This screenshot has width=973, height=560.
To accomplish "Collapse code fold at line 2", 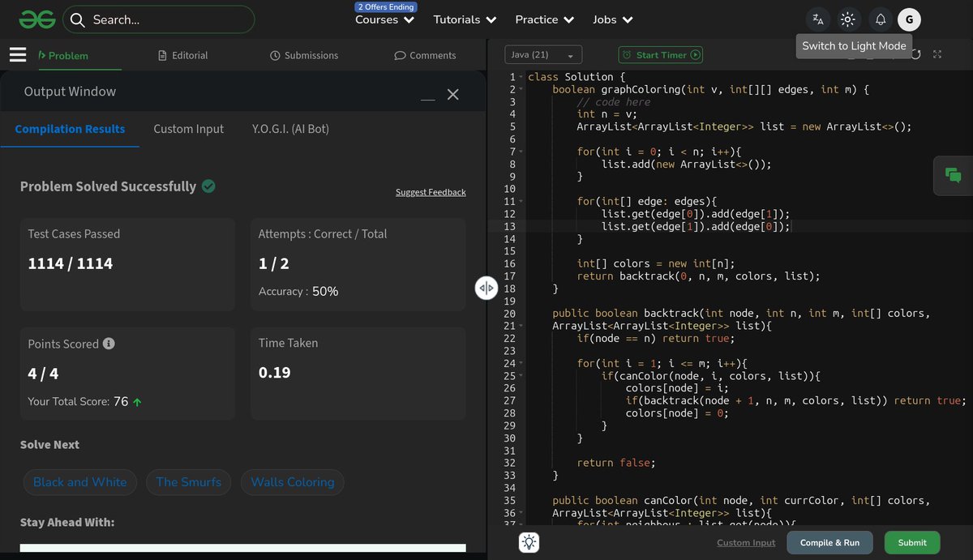I will (521, 89).
